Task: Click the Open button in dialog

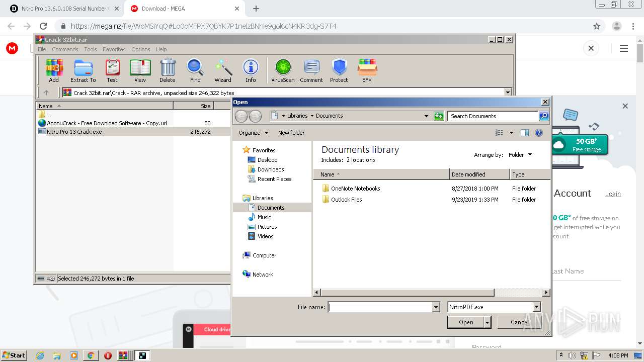Action: click(x=465, y=322)
